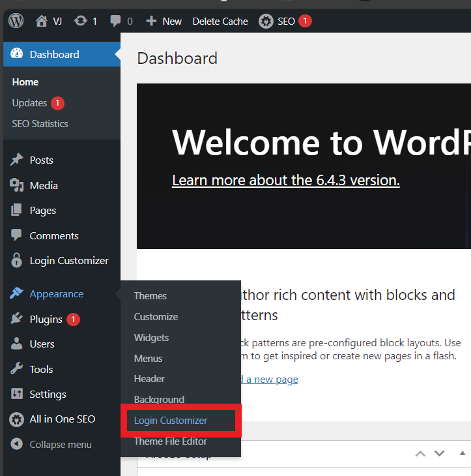Move the widget panel up with up chevron
471x476 pixels.
click(421, 453)
